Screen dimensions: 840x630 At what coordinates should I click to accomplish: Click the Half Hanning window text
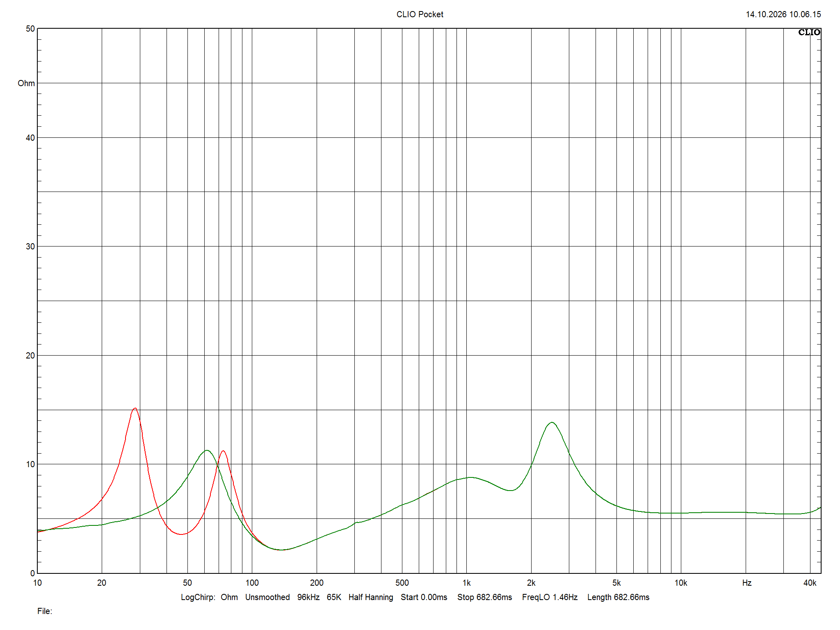371,597
